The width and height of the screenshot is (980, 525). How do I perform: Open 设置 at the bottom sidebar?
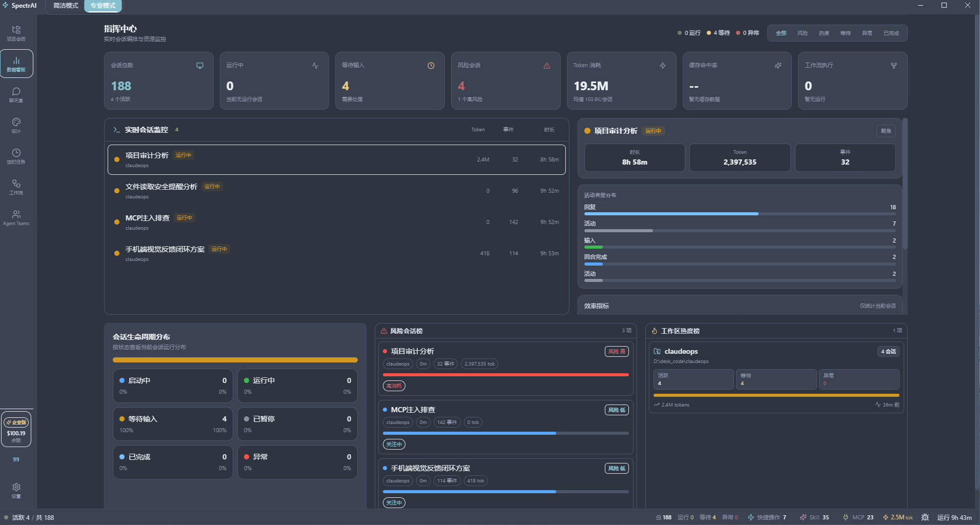point(16,490)
